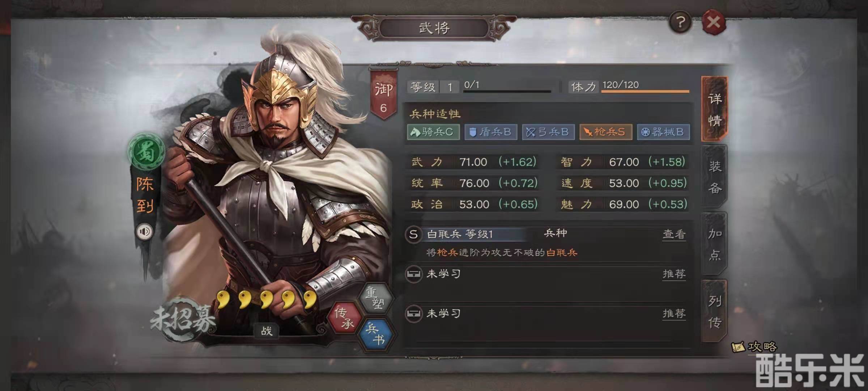868x391 pixels.
Task: Tap the S-rank skill badge icon
Action: tap(413, 234)
